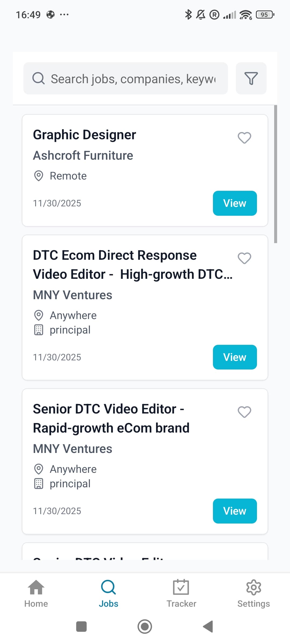View the Graphic Designer listing
The width and height of the screenshot is (290, 644).
(235, 203)
